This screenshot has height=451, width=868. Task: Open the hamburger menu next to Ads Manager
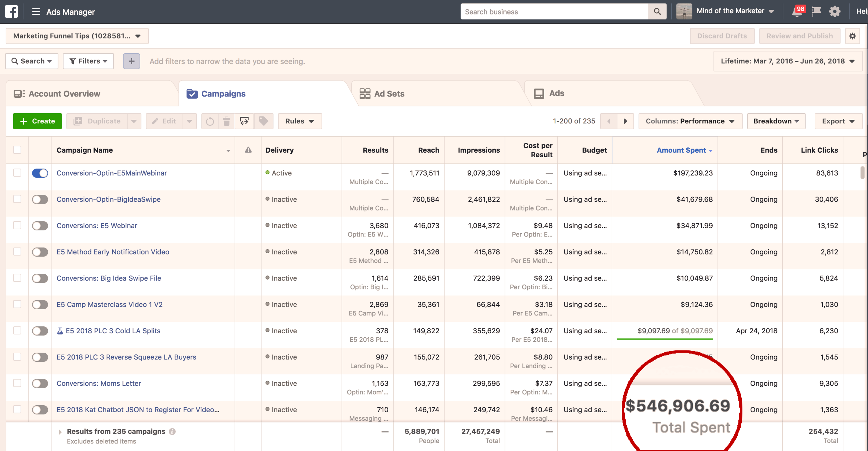(x=36, y=12)
